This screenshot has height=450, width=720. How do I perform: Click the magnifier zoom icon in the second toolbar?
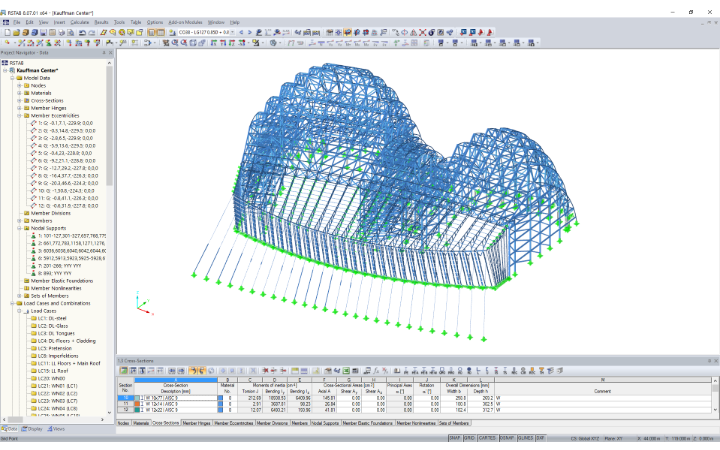point(175,43)
